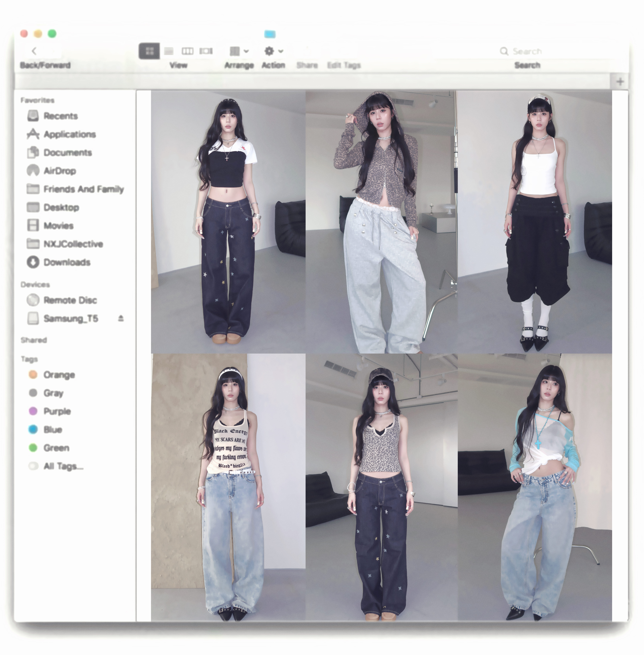Open photo with star-embroidered jeans and black-white top
644x655 pixels.
tap(228, 222)
